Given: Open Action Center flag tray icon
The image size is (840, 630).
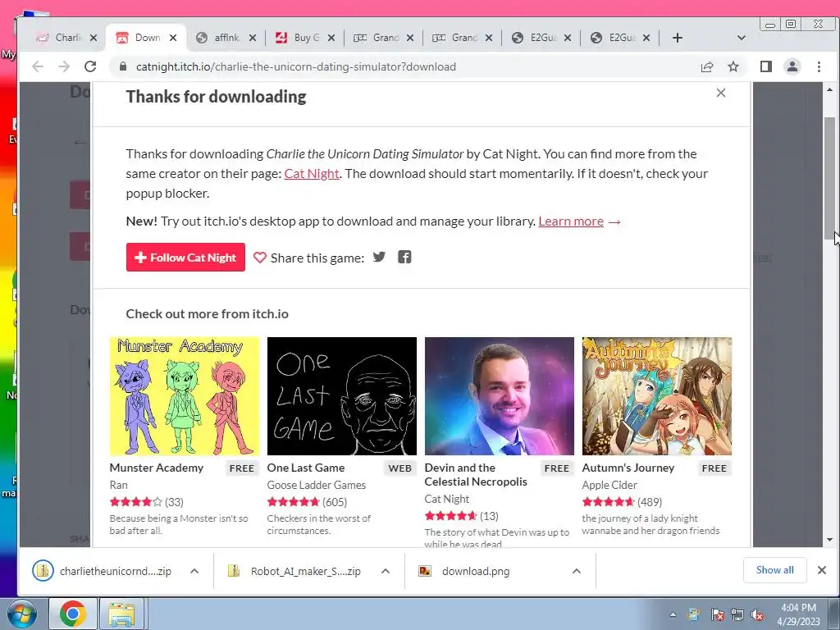Looking at the screenshot, I should (717, 615).
